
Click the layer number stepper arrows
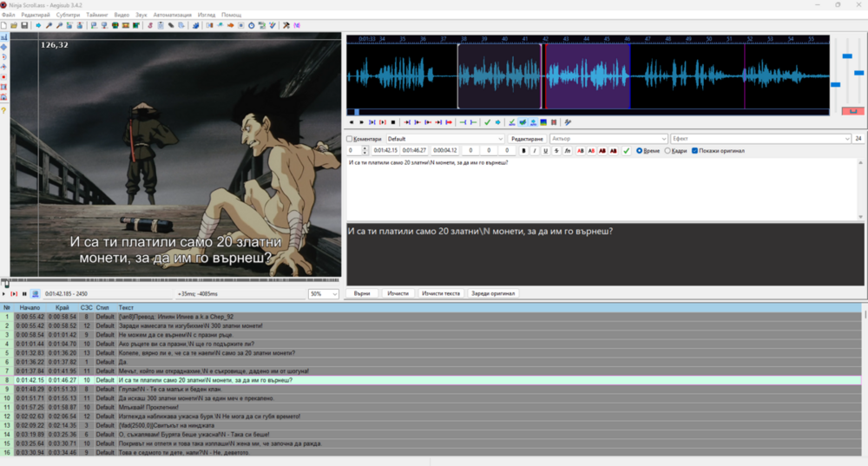coord(365,150)
